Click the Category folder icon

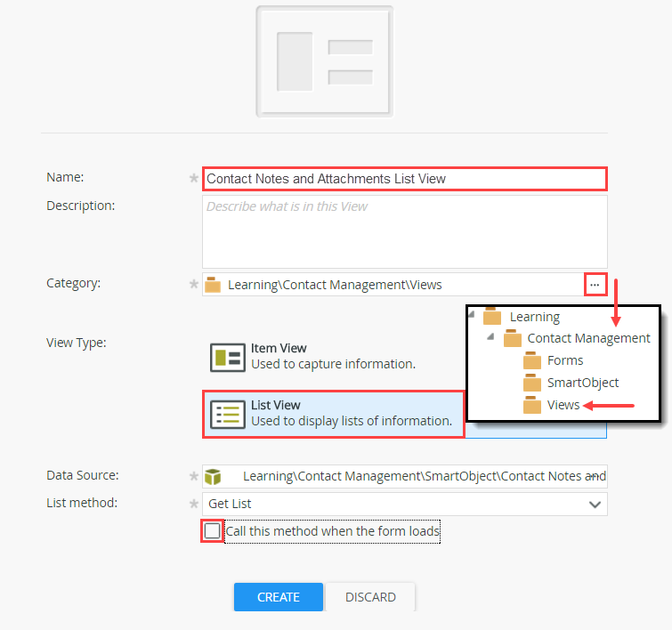(x=213, y=285)
